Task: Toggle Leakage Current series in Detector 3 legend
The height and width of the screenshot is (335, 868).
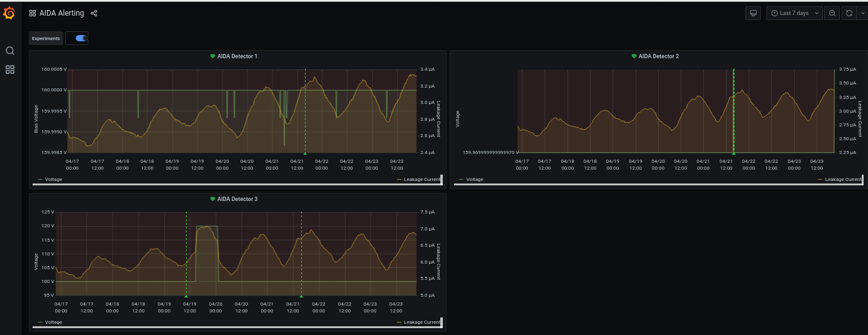Action: point(421,322)
